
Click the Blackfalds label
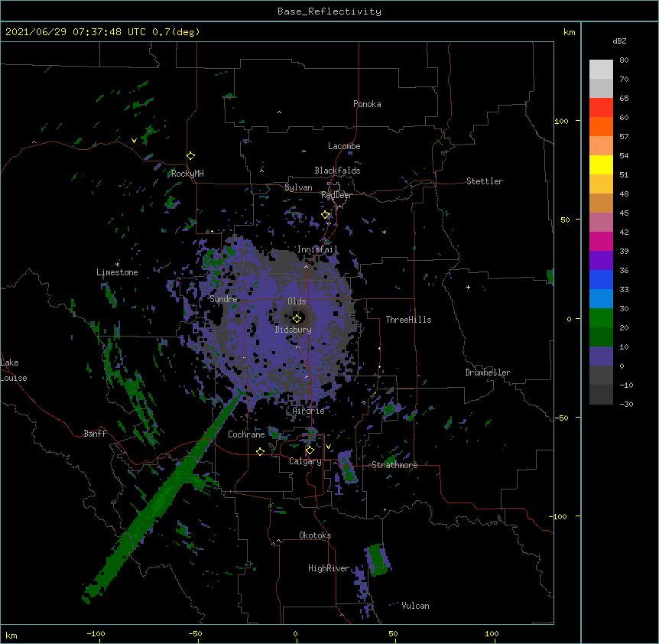337,171
